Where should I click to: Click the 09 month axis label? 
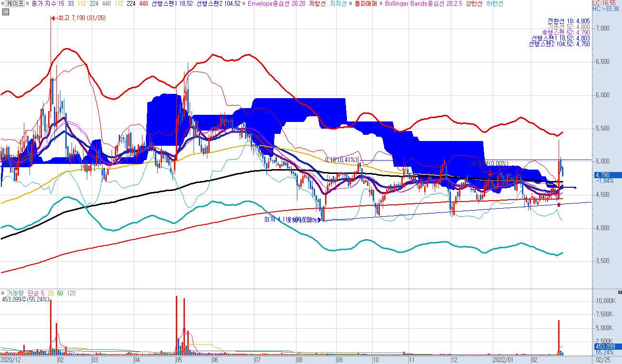[x=339, y=361]
